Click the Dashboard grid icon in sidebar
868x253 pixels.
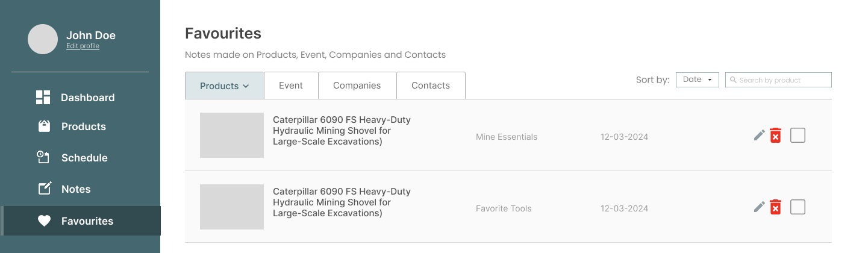tap(43, 98)
